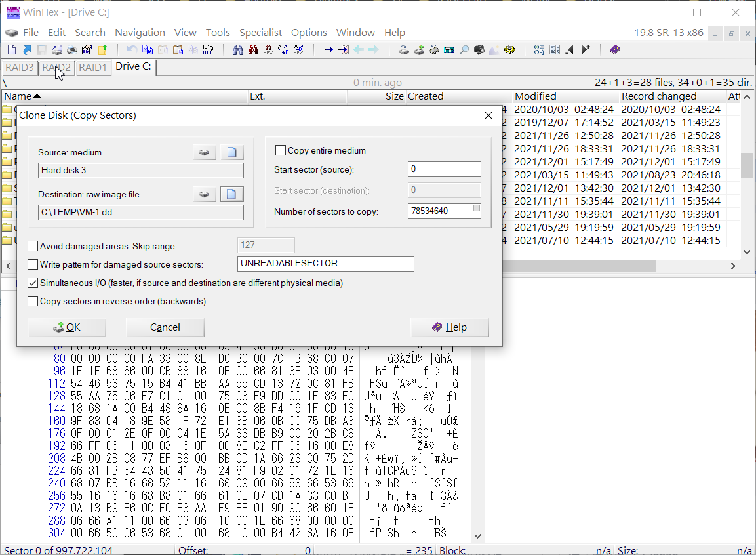Uncheck the Simultaneous I/O checkbox

pos(33,283)
